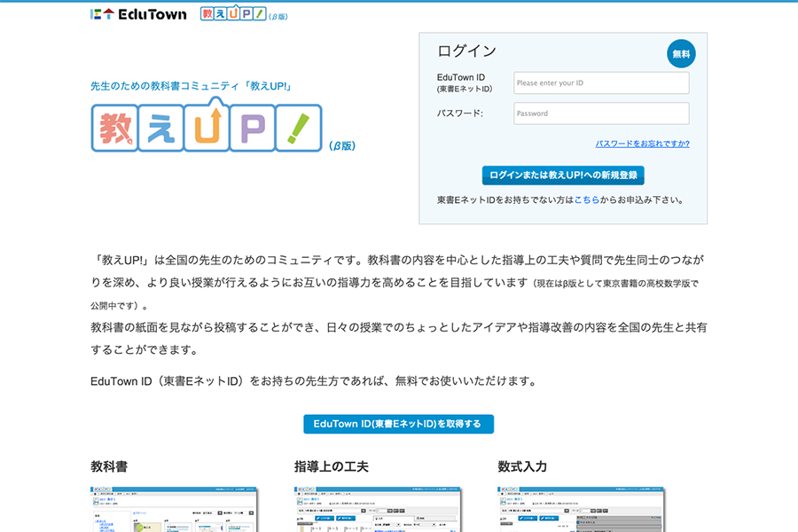Click the 数式入力 section heading
798x532 pixels.
pyautogui.click(x=522, y=466)
